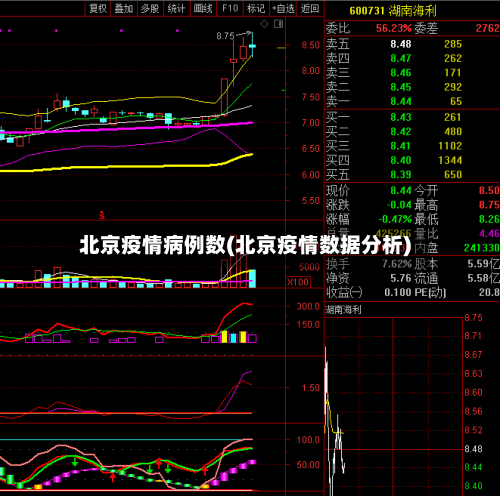This screenshot has width=500, height=496.
Task: Click the X100 volume unit label
Action: click(x=298, y=282)
